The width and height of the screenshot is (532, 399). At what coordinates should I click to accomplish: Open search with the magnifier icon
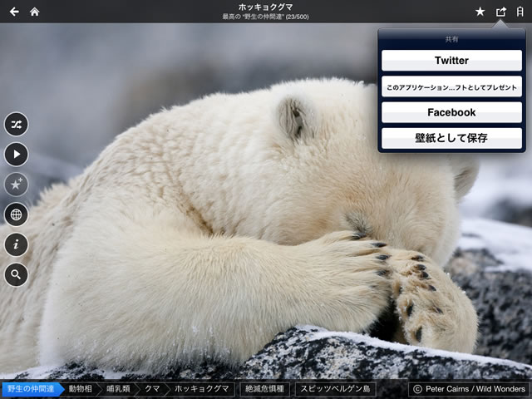click(16, 274)
